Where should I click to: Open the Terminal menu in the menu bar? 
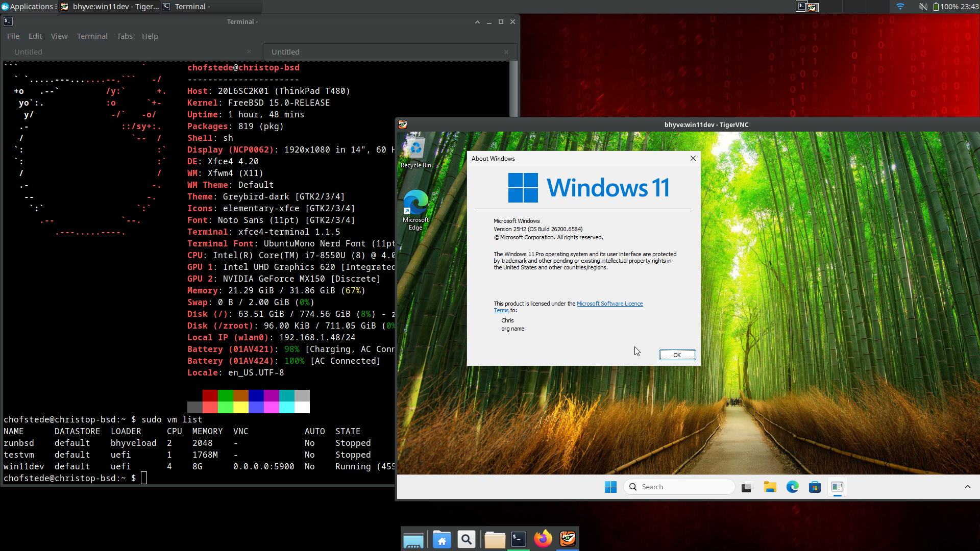(x=92, y=36)
